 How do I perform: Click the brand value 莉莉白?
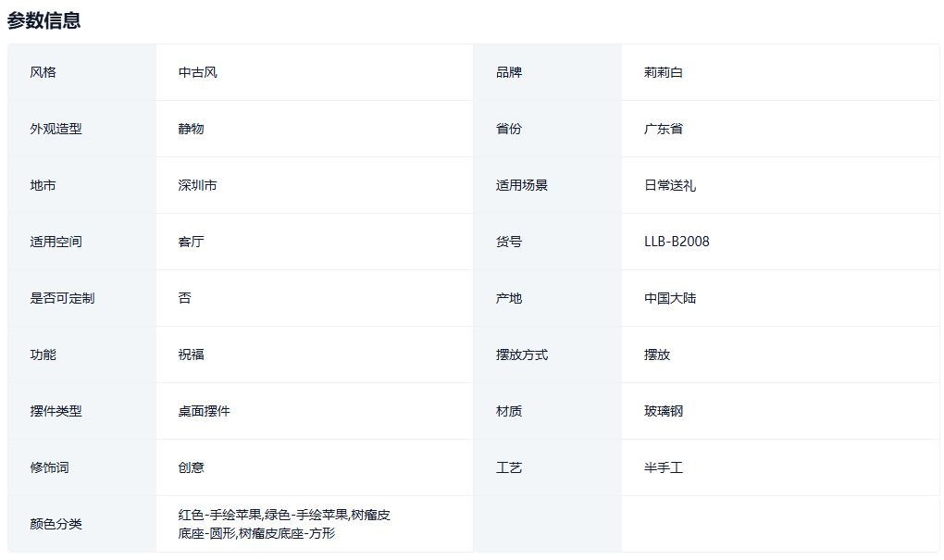664,72
